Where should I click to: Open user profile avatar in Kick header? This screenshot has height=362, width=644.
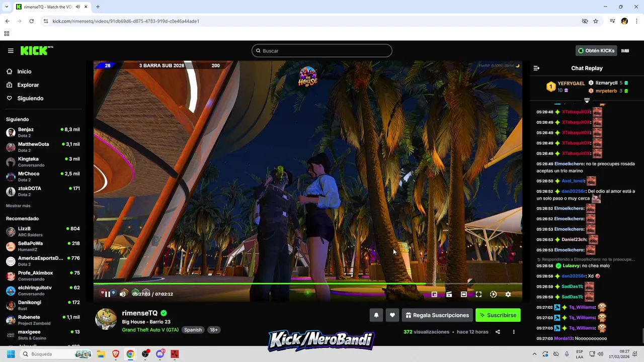click(x=625, y=51)
